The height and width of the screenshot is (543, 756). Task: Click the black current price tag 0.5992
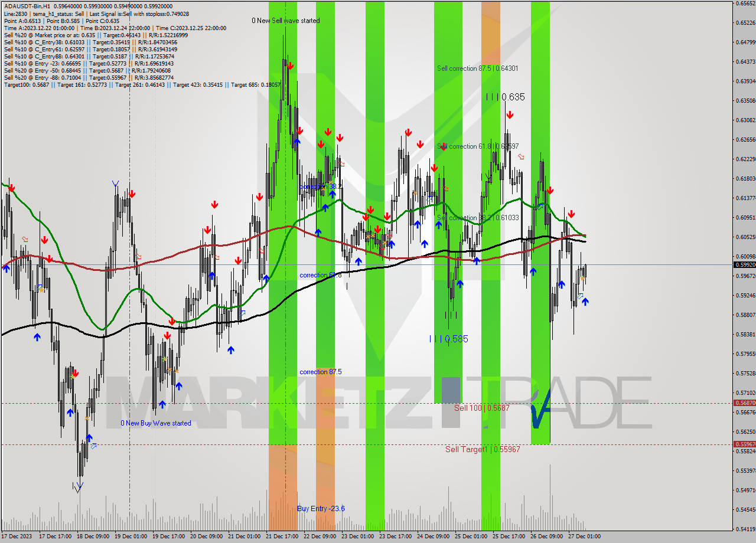click(x=744, y=265)
